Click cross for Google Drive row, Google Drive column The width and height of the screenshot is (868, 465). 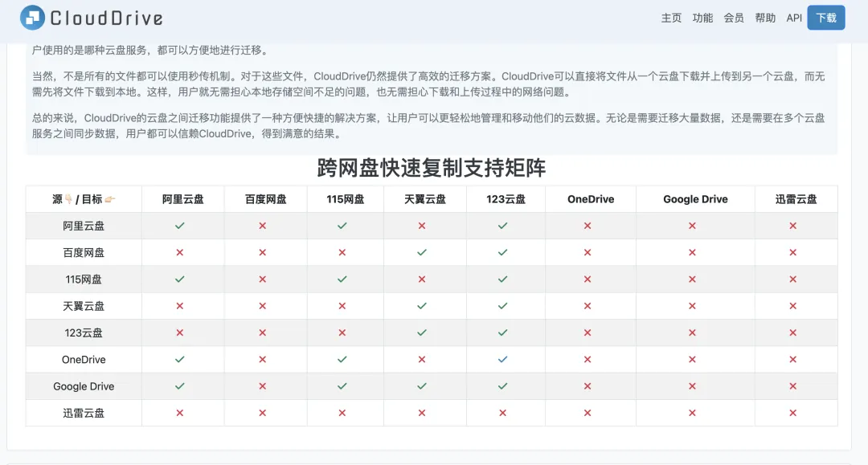pos(692,386)
